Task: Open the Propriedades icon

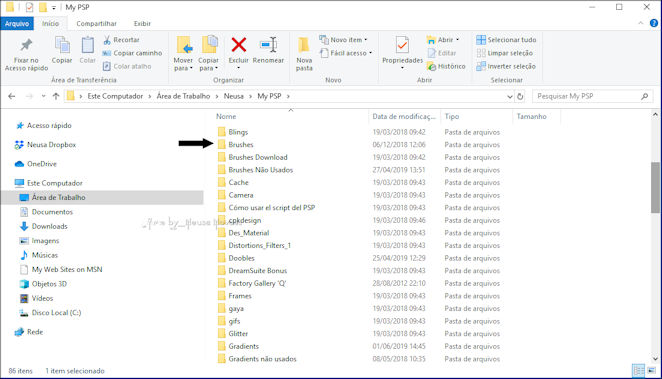Action: pyautogui.click(x=402, y=45)
